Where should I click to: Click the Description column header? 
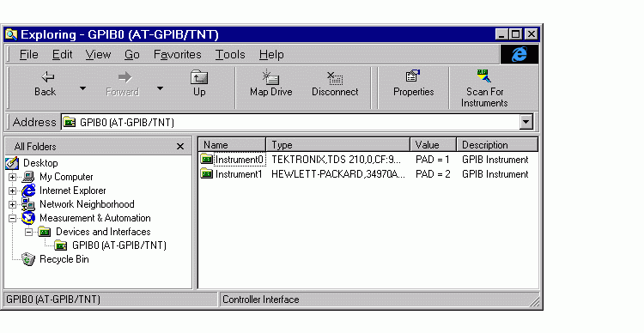click(497, 145)
